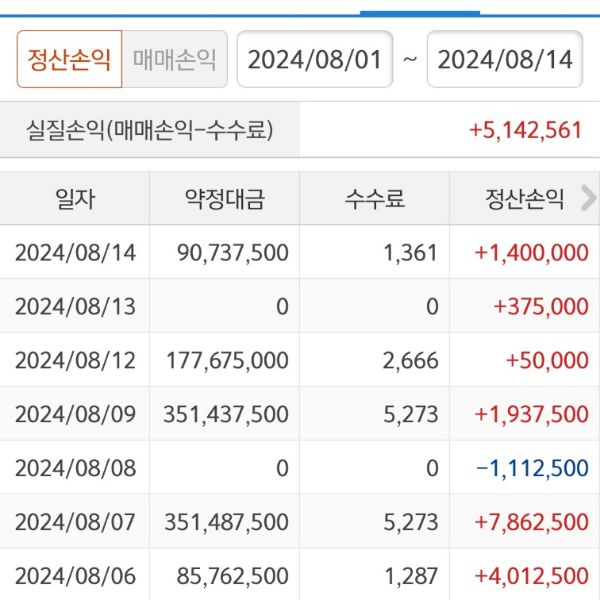600x600 pixels.
Task: Switch to the 매매손익 toggle
Action: click(175, 59)
